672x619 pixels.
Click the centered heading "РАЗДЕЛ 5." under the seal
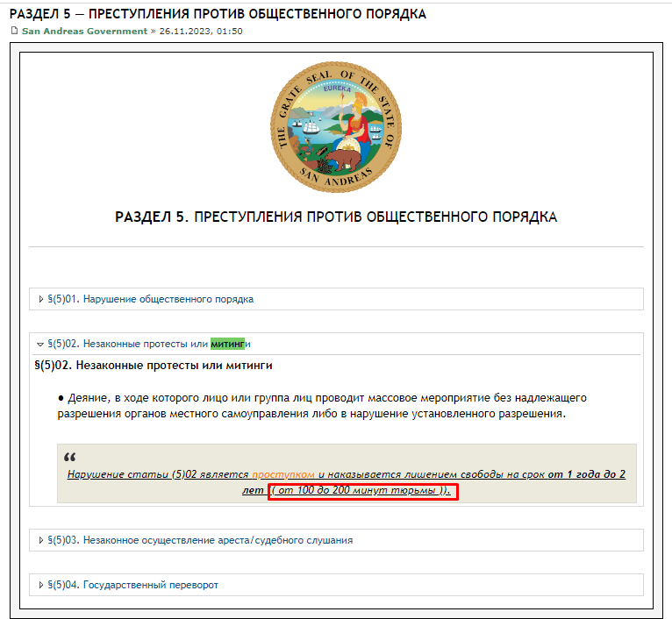[x=336, y=217]
